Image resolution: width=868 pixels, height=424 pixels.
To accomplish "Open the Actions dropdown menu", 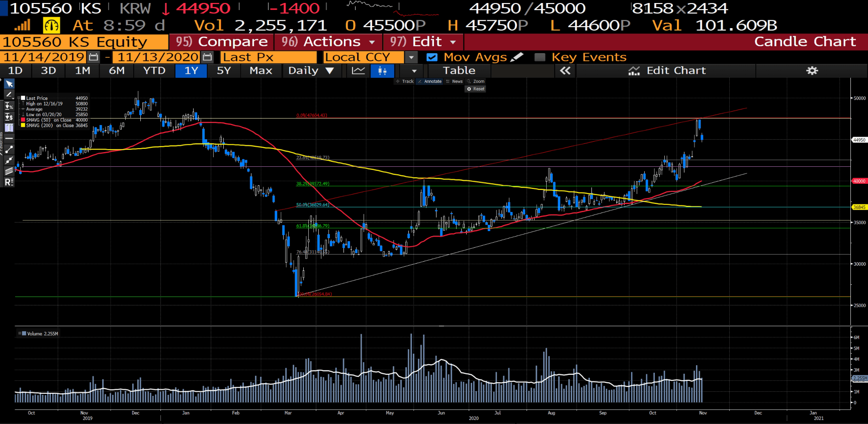I will (x=328, y=42).
